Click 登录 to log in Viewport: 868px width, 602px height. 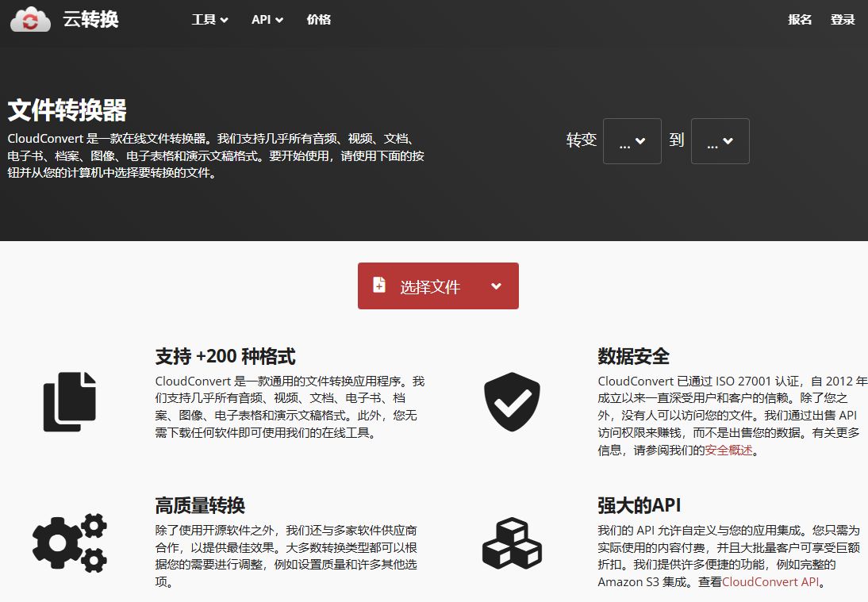click(x=843, y=20)
